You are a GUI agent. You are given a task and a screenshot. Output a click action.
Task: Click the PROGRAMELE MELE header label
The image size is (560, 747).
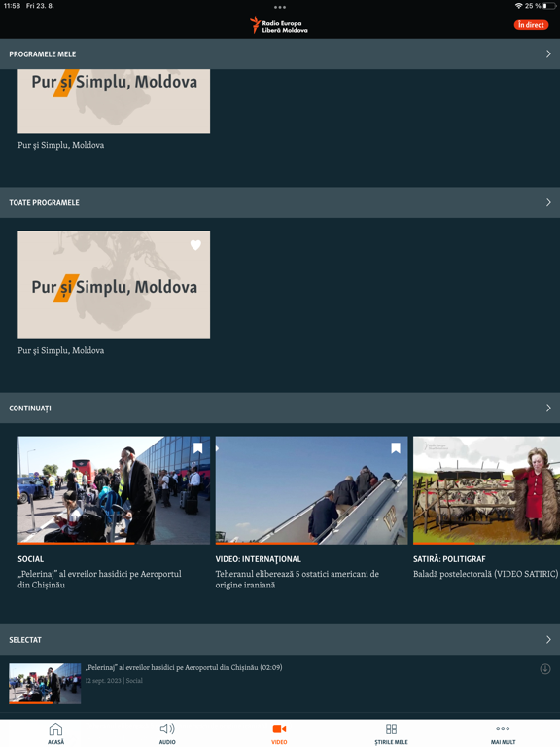click(43, 54)
